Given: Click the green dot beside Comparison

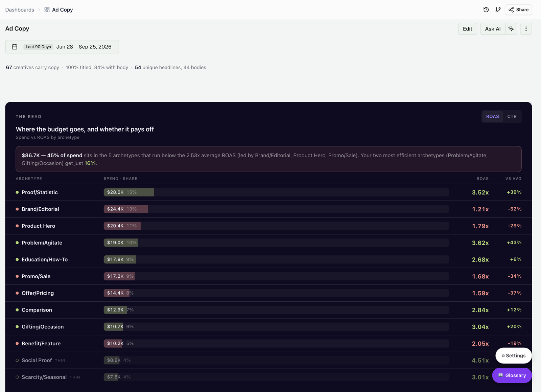Looking at the screenshot, I should [x=17, y=310].
